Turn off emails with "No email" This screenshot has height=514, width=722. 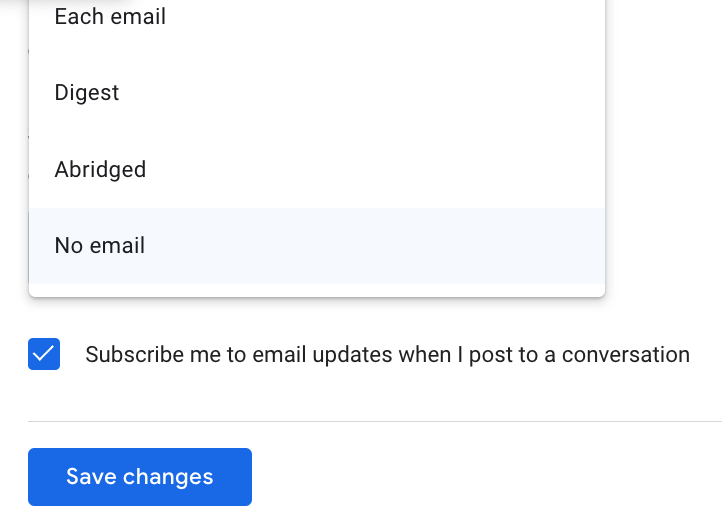(x=100, y=245)
